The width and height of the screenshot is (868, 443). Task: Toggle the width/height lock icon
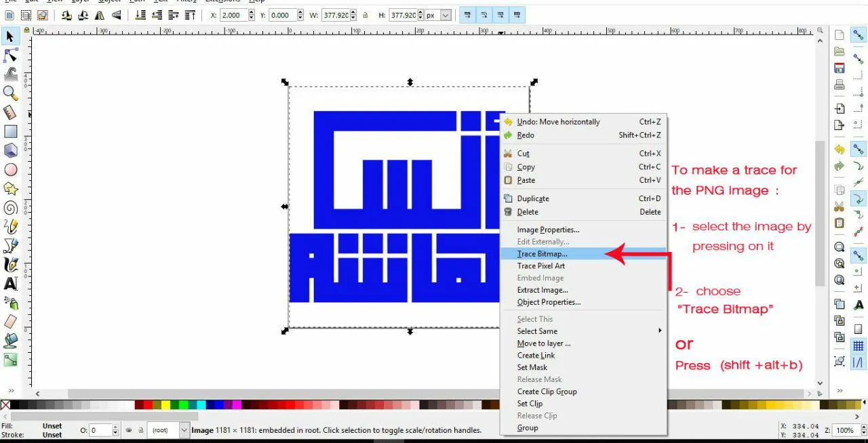pyautogui.click(x=366, y=15)
